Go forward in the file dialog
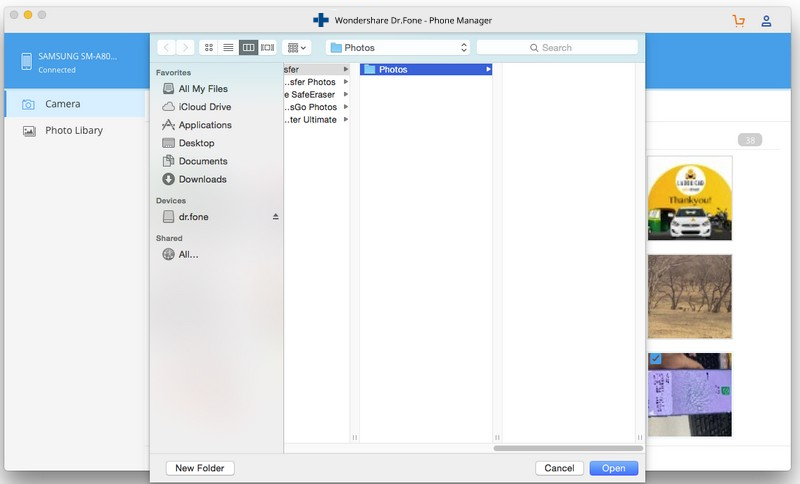The image size is (800, 484). (185, 47)
